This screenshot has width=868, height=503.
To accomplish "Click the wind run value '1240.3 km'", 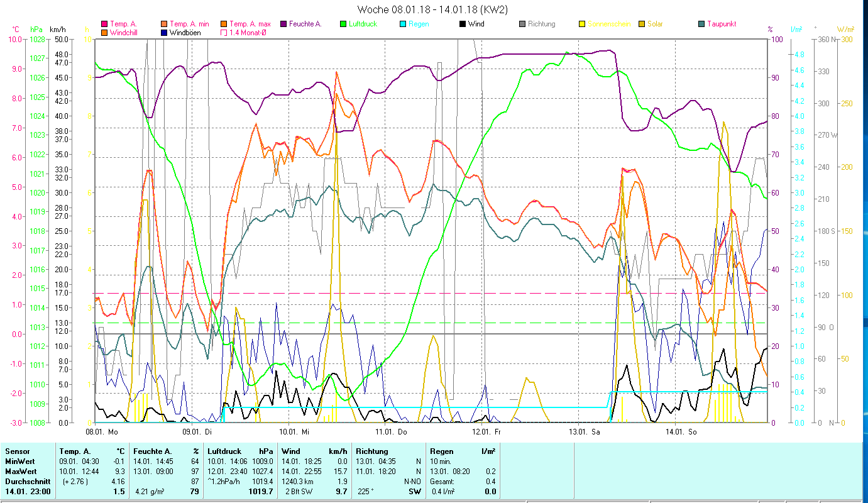I will 299,482.
